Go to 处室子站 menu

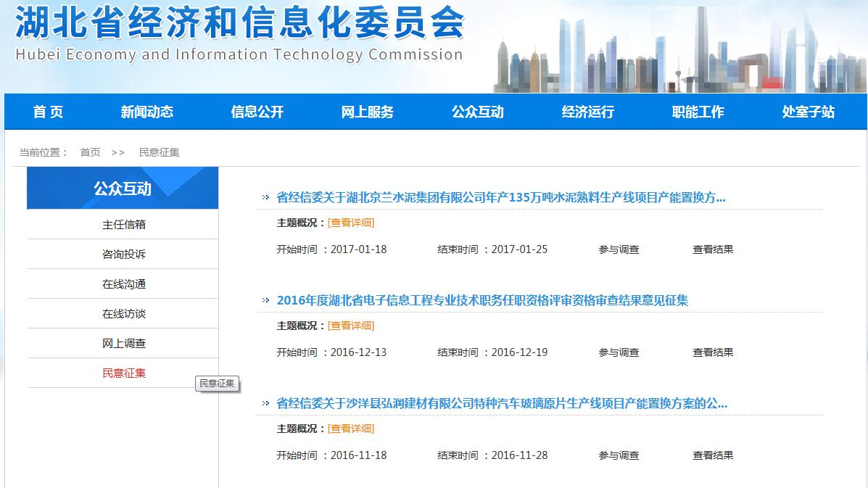tap(809, 112)
